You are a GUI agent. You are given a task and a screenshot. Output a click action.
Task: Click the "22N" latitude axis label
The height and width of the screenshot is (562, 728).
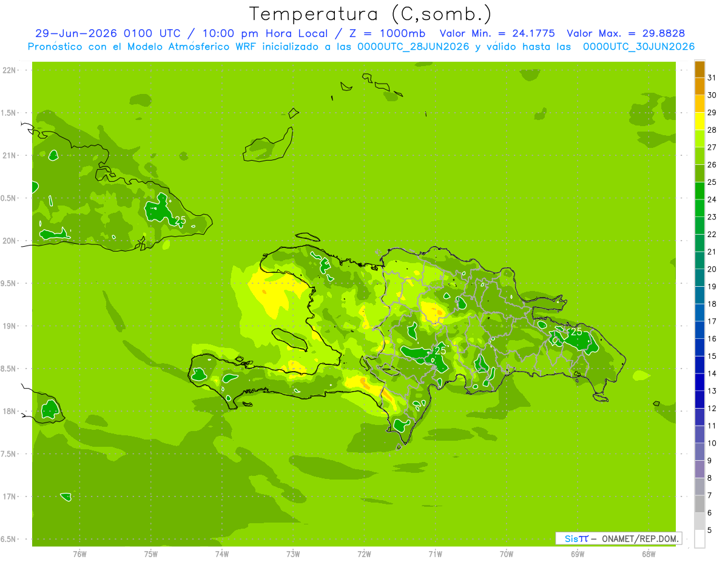[9, 70]
